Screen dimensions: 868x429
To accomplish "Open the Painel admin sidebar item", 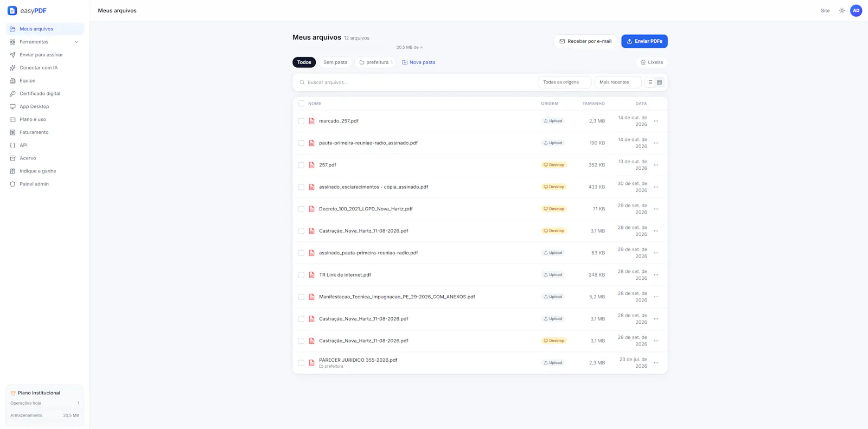I will pos(44,184).
